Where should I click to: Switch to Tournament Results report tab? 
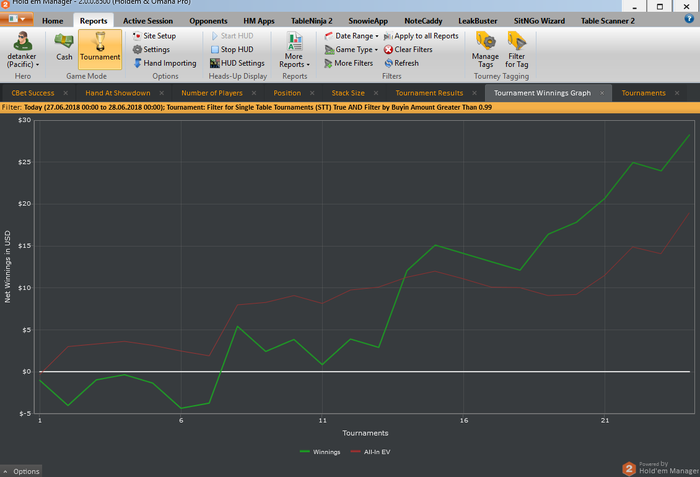[429, 93]
